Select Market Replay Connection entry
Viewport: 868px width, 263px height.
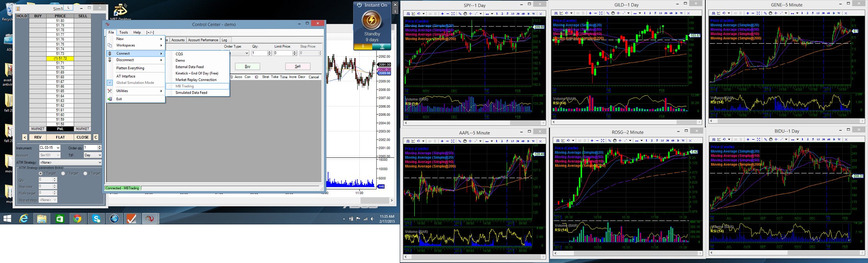[x=197, y=80]
